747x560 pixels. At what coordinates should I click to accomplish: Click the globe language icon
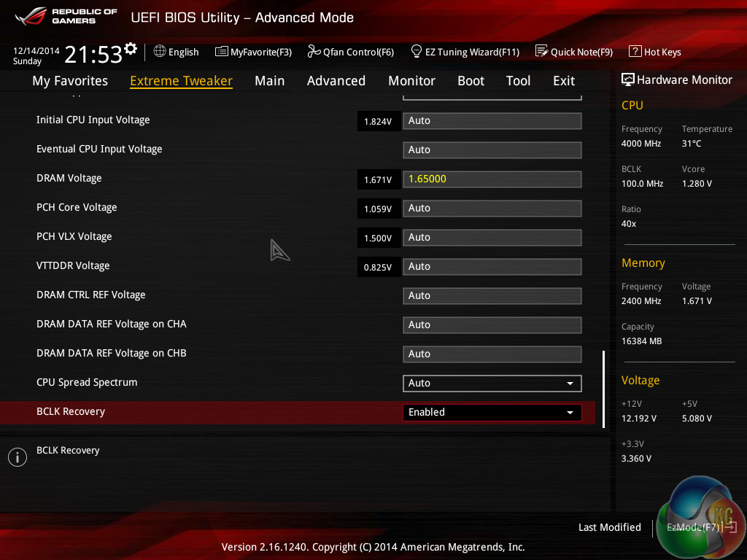pyautogui.click(x=160, y=52)
